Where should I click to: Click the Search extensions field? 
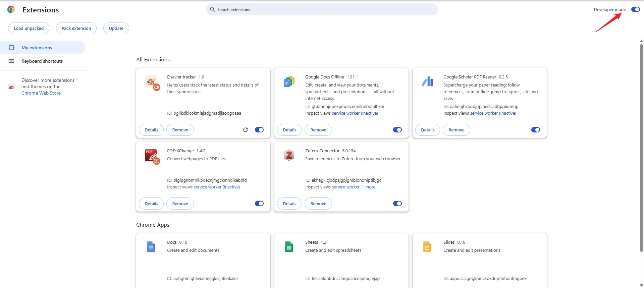pos(322,9)
